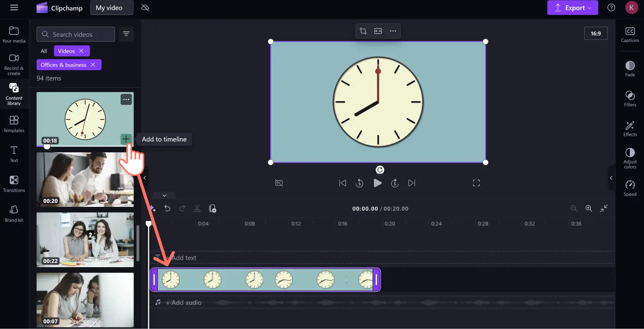The image size is (644, 329).
Task: Click the cloud sync off icon
Action: coord(145,8)
